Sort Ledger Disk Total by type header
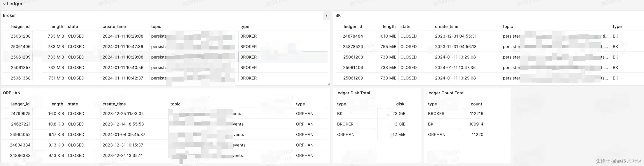This screenshot has height=166, width=644. 342,104
